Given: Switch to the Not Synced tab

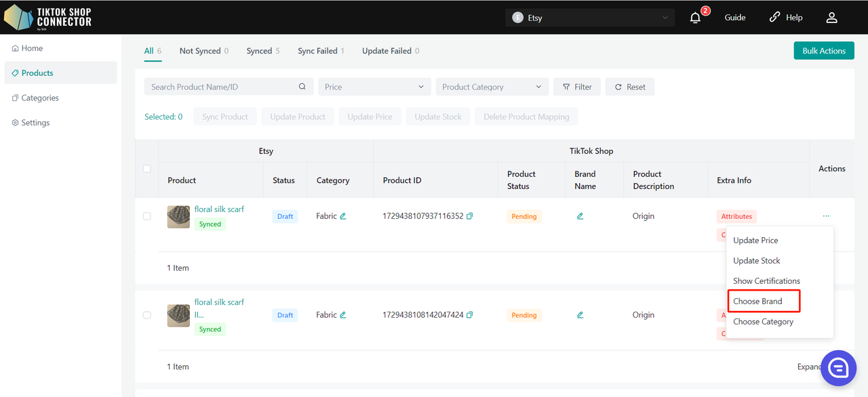Looking at the screenshot, I should point(203,51).
